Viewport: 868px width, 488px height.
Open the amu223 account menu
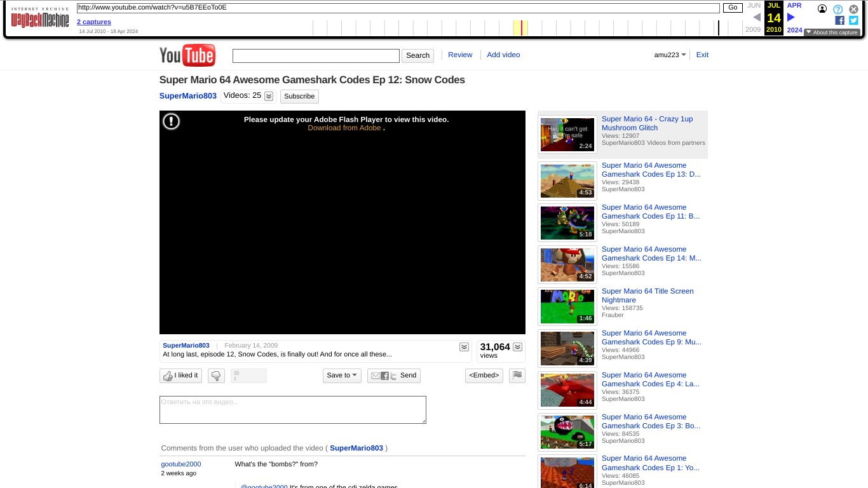pyautogui.click(x=670, y=55)
